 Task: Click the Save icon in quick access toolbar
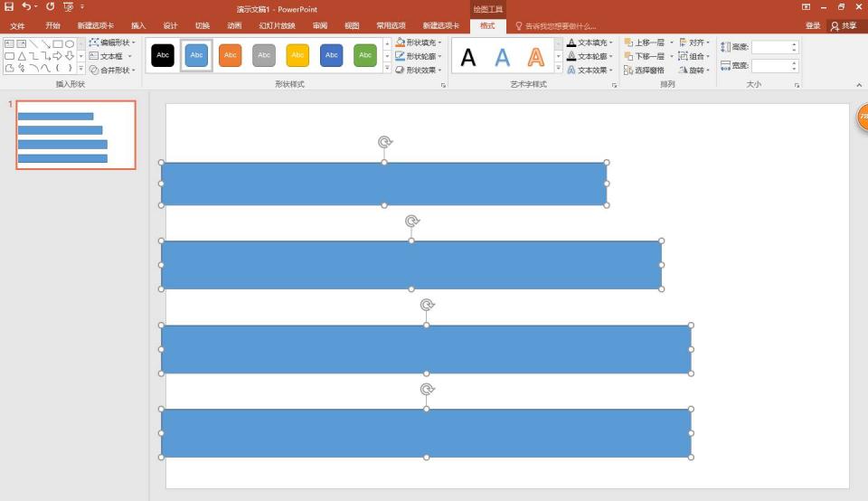[9, 7]
